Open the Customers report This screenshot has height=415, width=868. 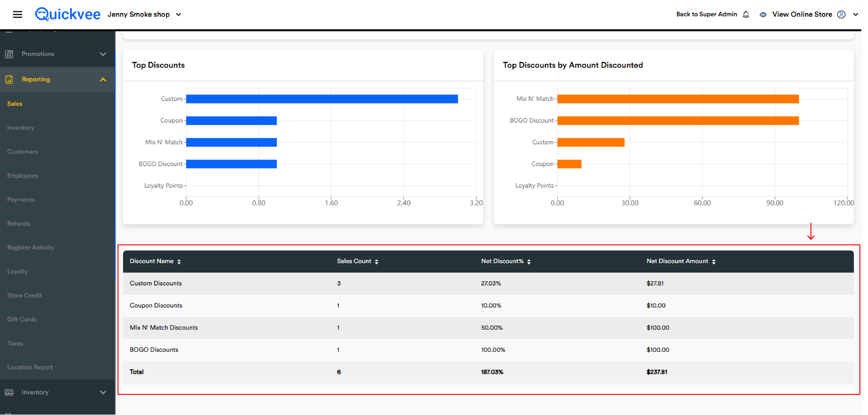click(23, 151)
